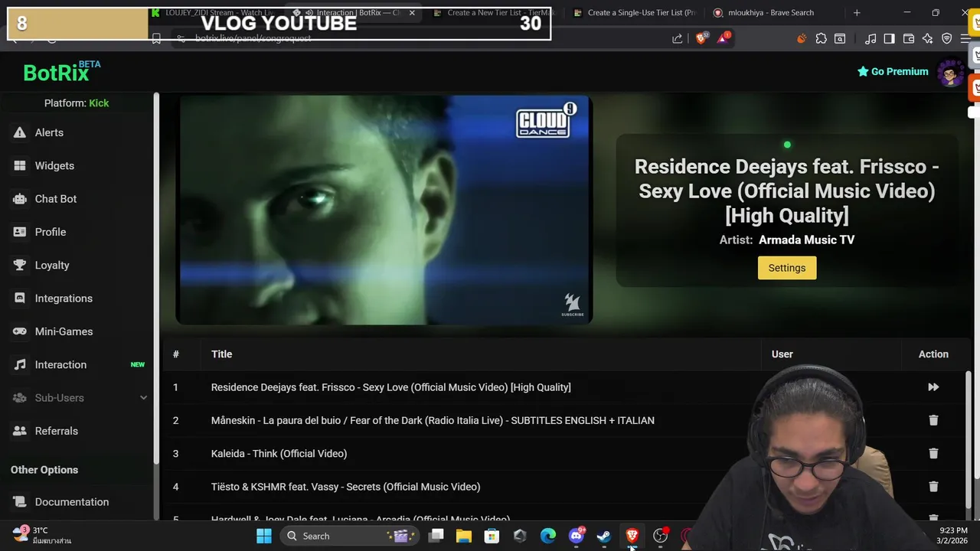Click the Title column header
This screenshot has height=551, width=980.
click(221, 354)
